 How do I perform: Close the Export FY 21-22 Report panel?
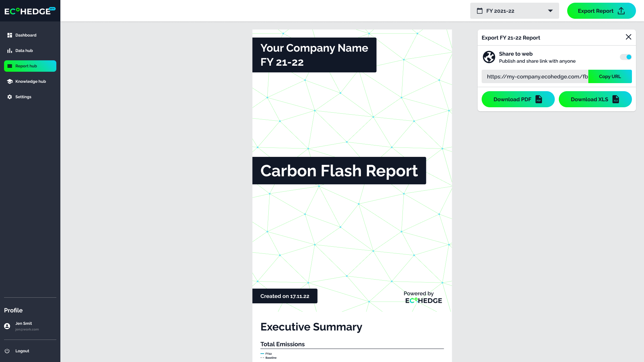[x=629, y=37]
